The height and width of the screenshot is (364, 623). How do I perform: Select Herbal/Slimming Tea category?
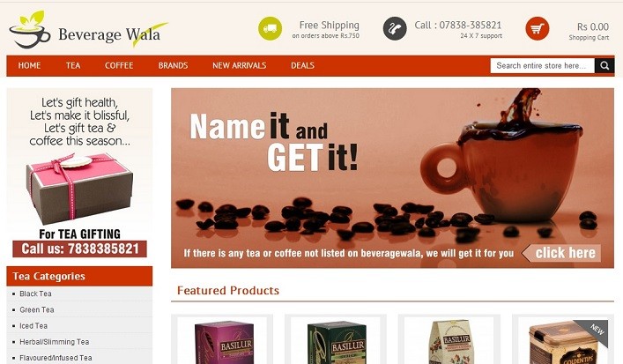tap(55, 342)
